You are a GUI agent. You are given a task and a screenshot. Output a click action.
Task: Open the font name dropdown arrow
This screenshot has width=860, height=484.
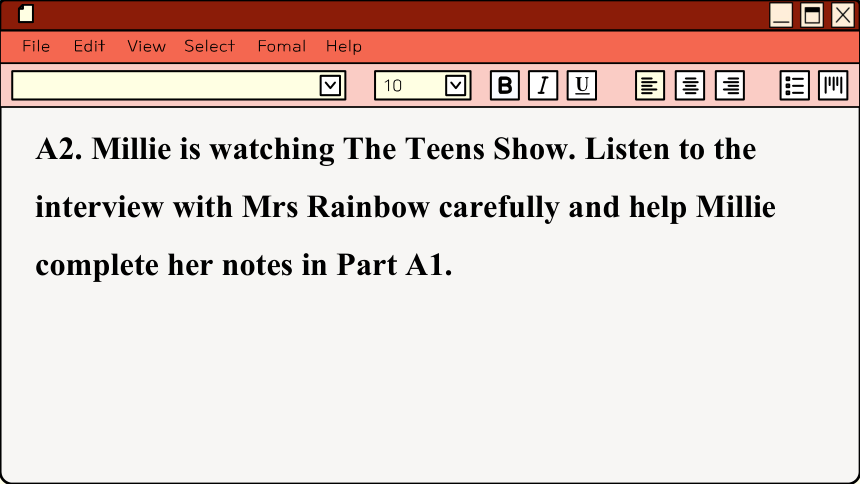click(x=330, y=86)
